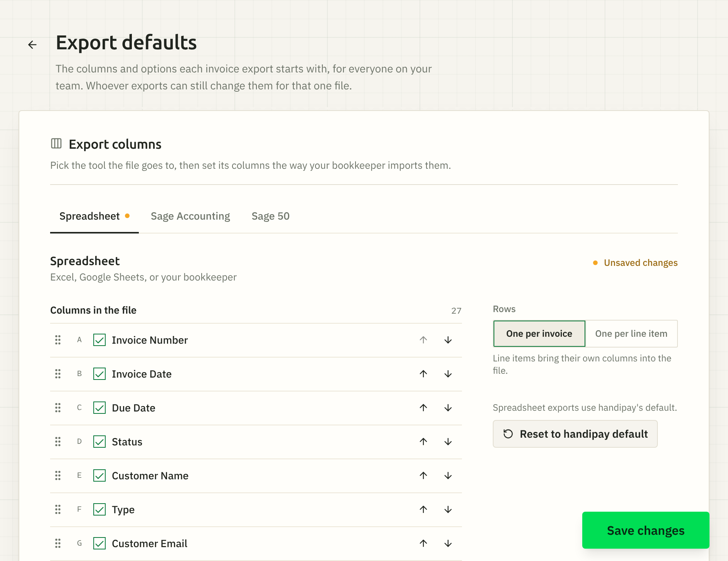Move Customer Name down one position

click(448, 475)
